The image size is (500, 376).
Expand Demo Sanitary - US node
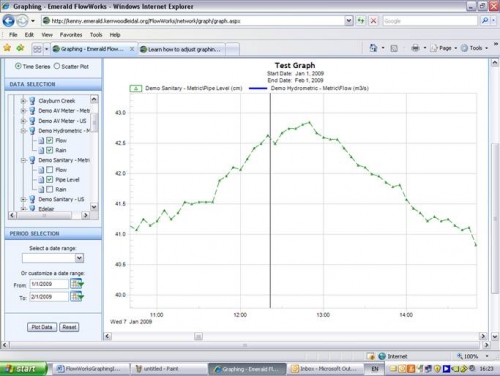pos(23,199)
